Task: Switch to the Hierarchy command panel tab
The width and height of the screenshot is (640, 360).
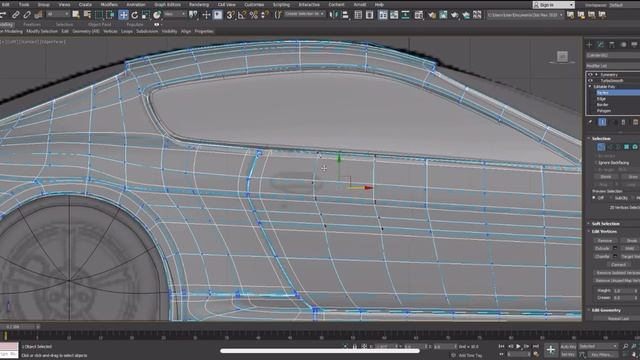Action: pyautogui.click(x=612, y=44)
